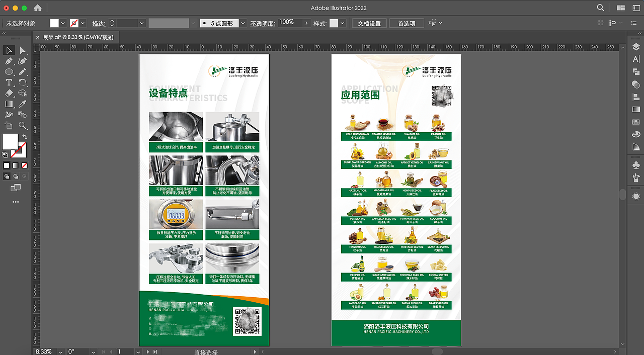Select the Pen tool
Image resolution: width=644 pixels, height=355 pixels.
click(9, 61)
